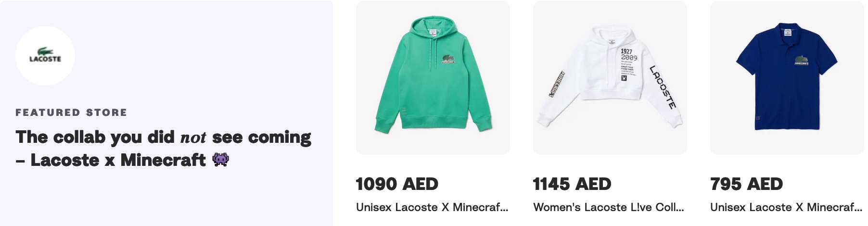Open Women's Lacoste L!ve Coll... product title
This screenshot has width=868, height=226.
[x=609, y=207]
